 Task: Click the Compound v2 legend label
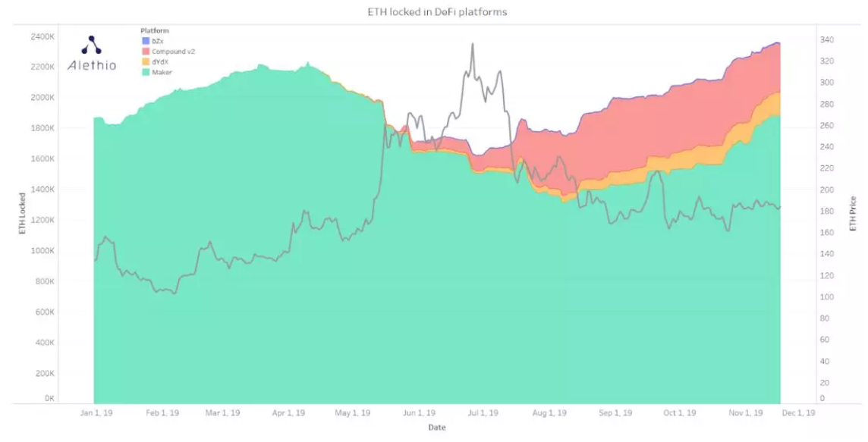(x=173, y=52)
